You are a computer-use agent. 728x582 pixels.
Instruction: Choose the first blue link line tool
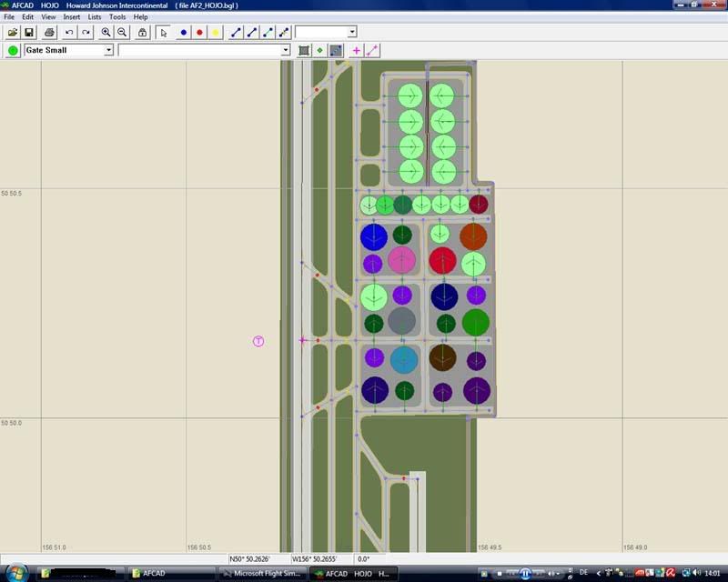[x=236, y=32]
